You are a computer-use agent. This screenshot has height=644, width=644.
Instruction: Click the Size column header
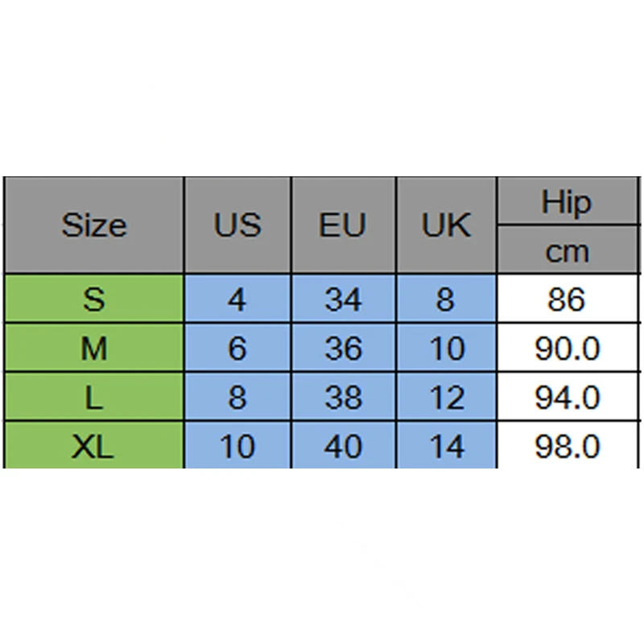[x=94, y=225]
